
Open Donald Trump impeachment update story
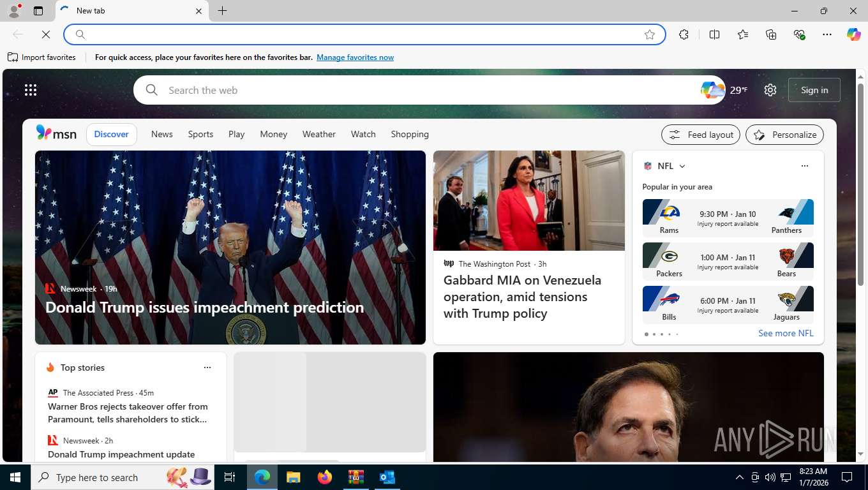pyautogui.click(x=121, y=454)
